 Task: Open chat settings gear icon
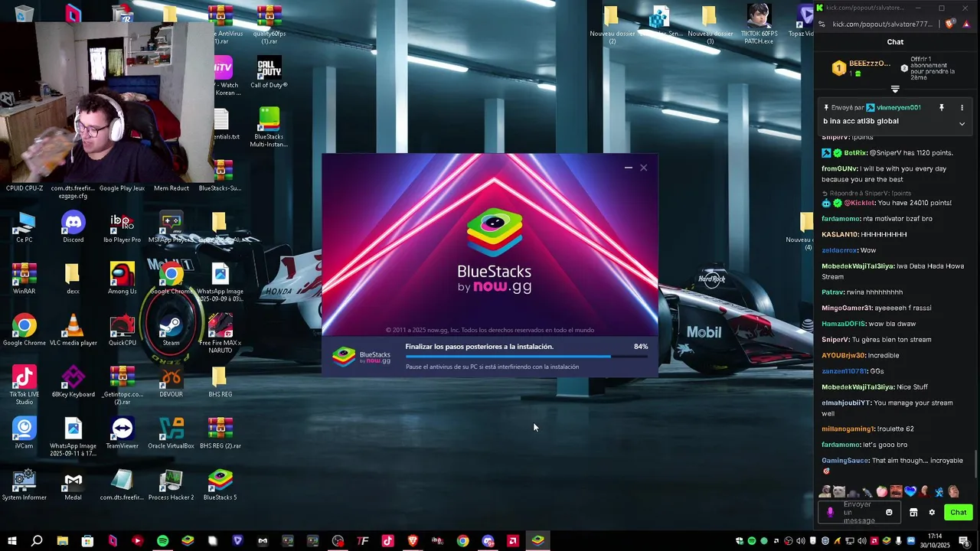932,513
